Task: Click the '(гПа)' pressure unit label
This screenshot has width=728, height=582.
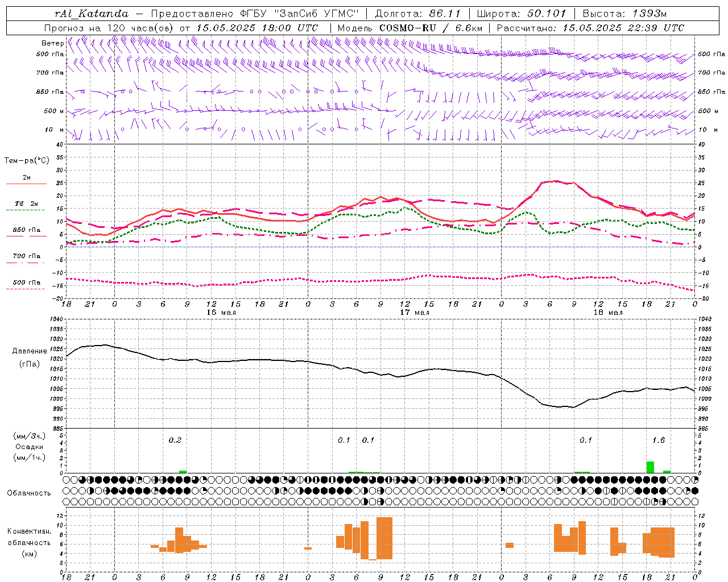Action: pos(30,364)
